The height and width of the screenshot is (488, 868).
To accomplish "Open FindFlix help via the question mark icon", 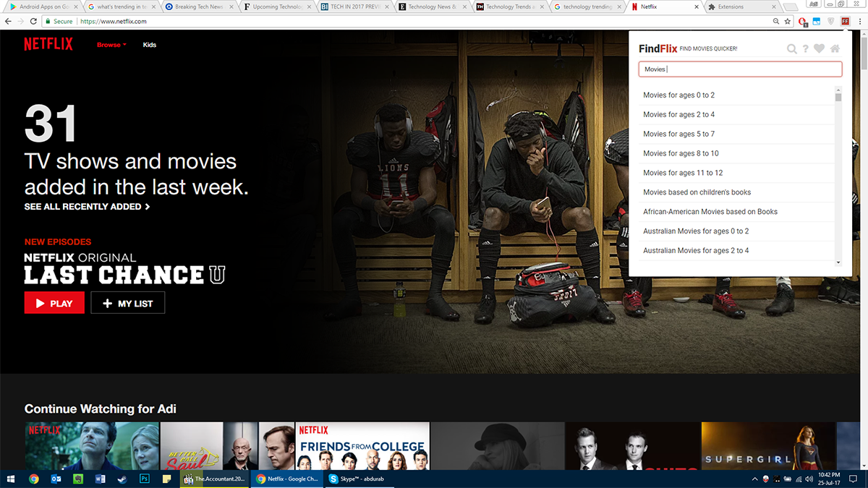I will point(807,48).
